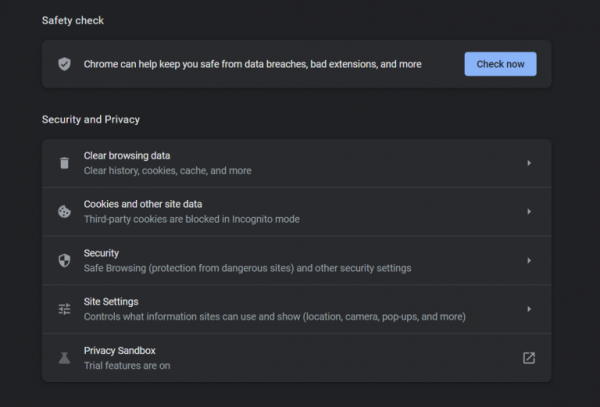Open Clear browsing data

297,163
